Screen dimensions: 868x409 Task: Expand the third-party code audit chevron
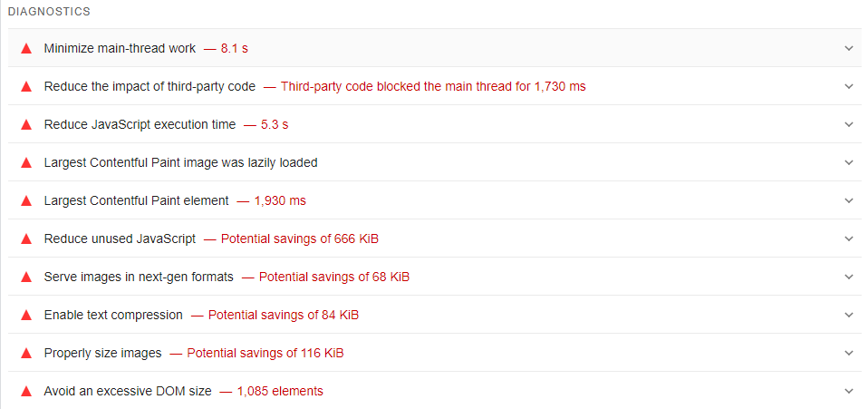point(848,86)
